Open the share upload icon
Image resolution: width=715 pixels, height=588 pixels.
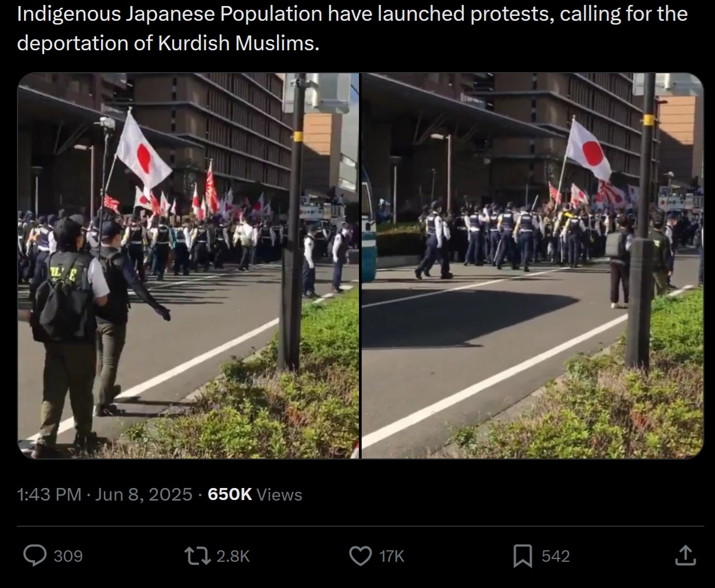coord(685,556)
